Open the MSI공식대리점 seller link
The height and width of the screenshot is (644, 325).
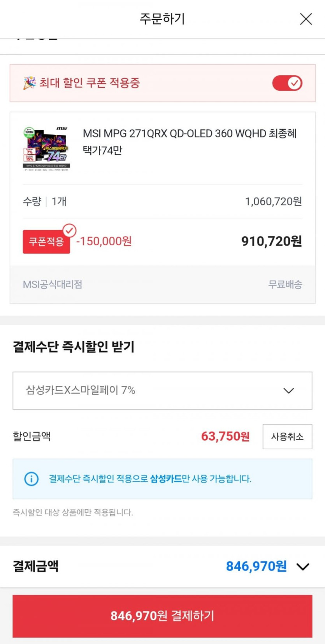pyautogui.click(x=53, y=285)
